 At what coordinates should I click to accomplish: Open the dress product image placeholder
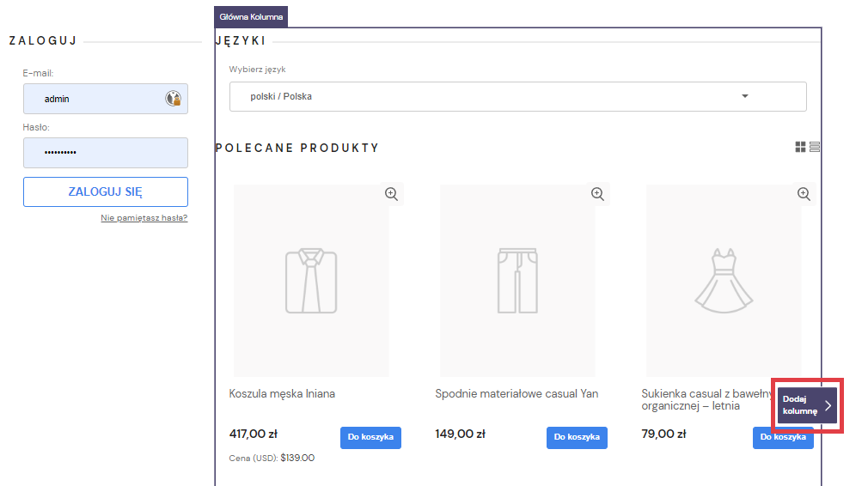(724, 281)
